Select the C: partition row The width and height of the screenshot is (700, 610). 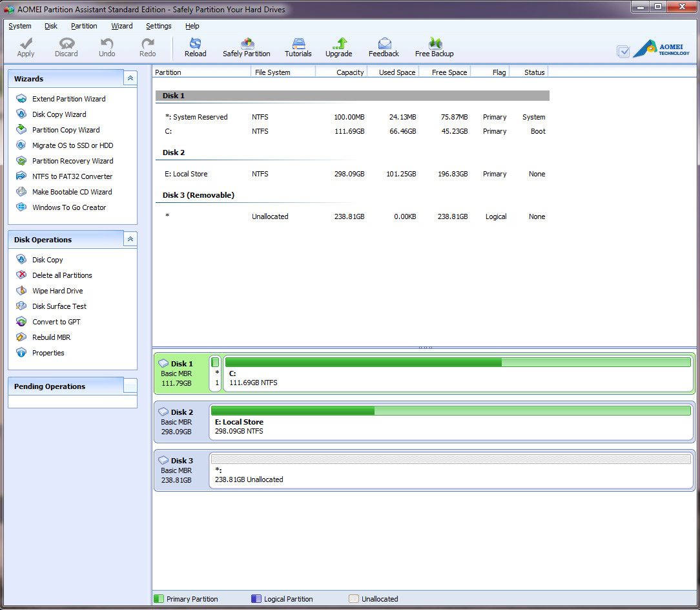(352, 131)
